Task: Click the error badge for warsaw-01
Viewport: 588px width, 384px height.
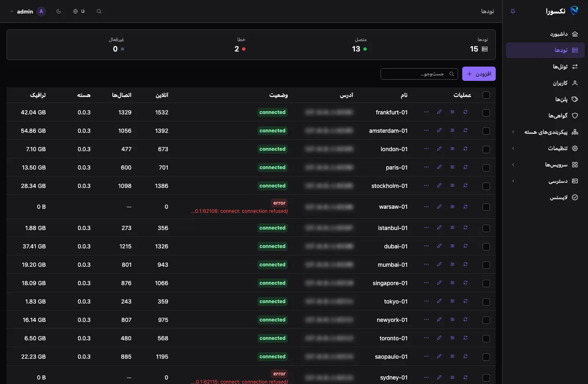Action: (x=279, y=203)
